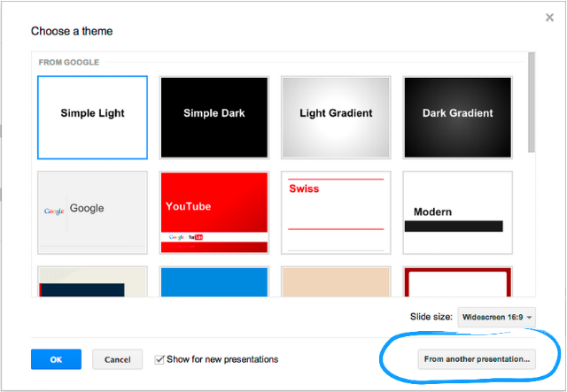Close the Choose a theme dialog
Screen dimensions: 567x392
[549, 18]
